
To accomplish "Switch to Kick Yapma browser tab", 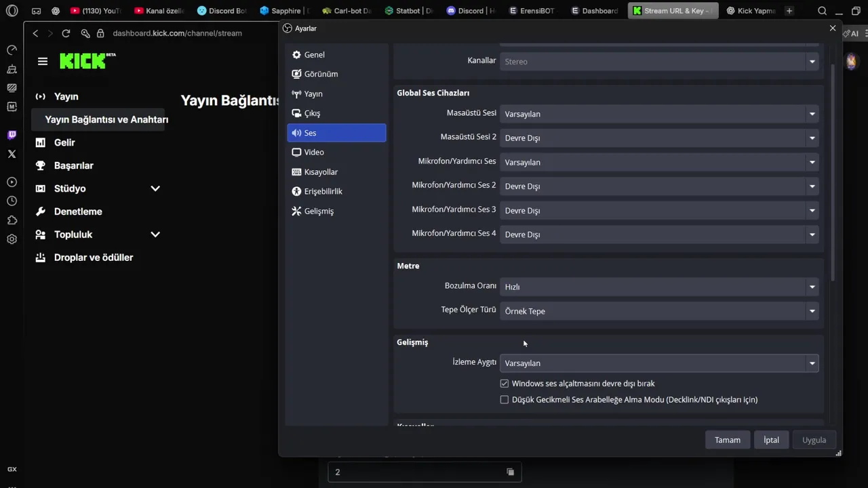I will (751, 11).
